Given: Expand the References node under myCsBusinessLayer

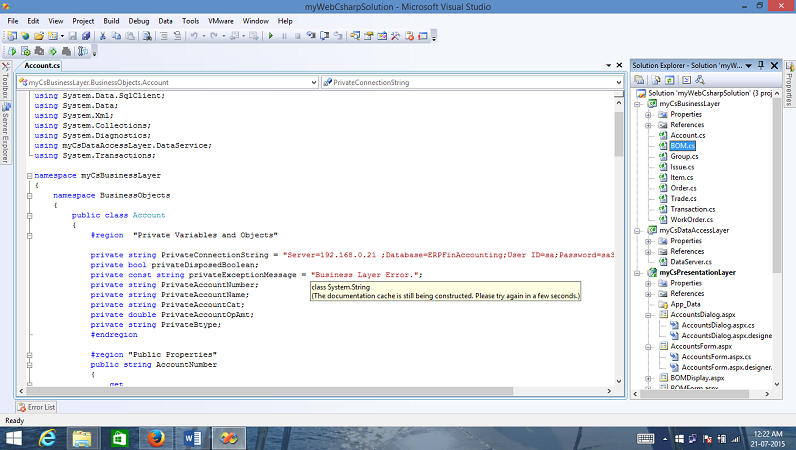Looking at the screenshot, I should [x=648, y=125].
